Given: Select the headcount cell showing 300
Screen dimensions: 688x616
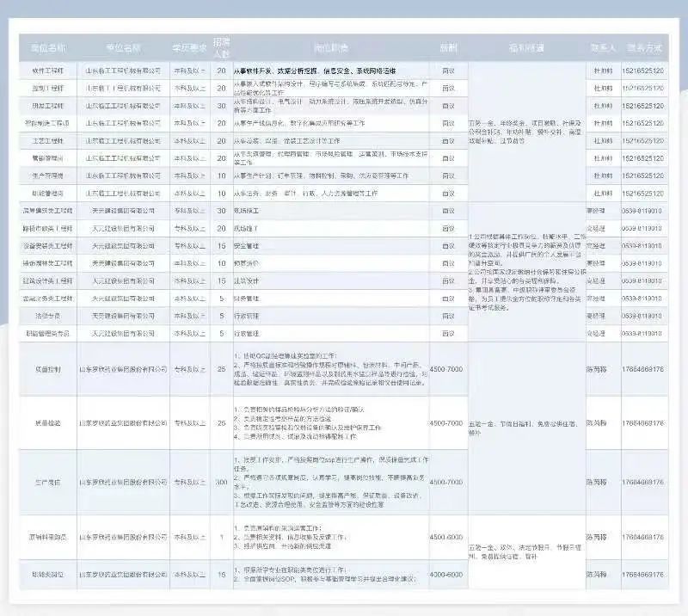Looking at the screenshot, I should coord(222,482).
